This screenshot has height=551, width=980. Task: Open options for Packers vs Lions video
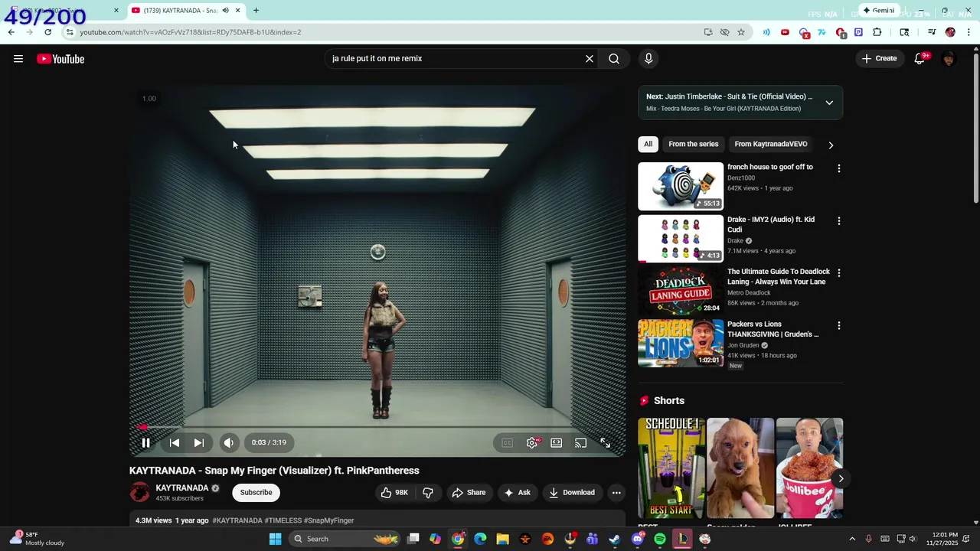pyautogui.click(x=838, y=325)
